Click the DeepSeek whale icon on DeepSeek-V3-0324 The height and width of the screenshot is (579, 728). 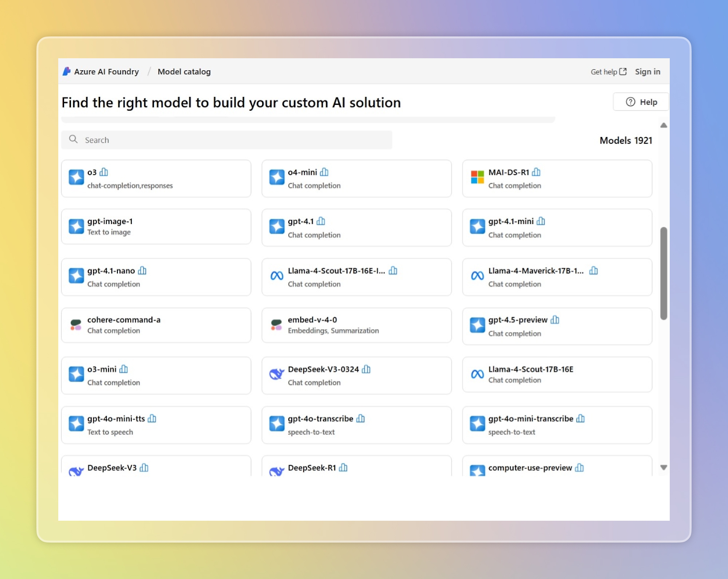coord(277,374)
